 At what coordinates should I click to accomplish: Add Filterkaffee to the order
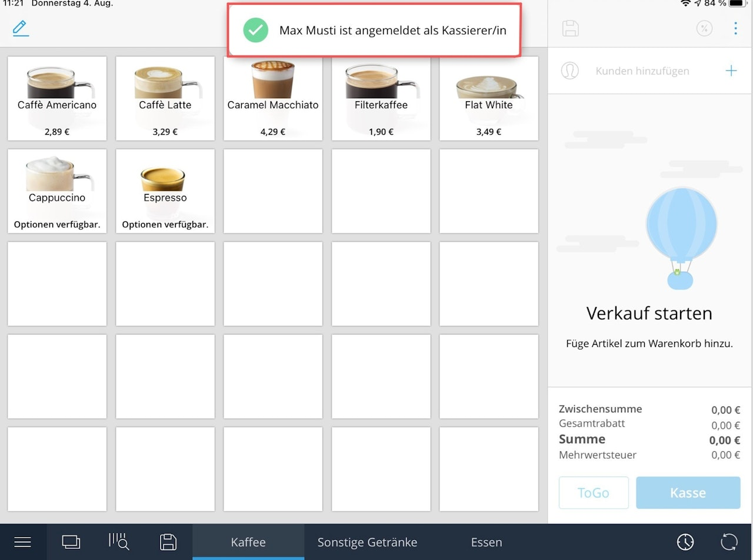(x=381, y=98)
